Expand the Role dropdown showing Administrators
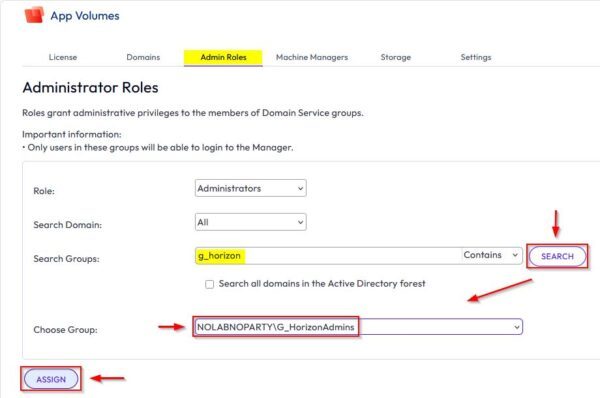The image size is (600, 398). (251, 188)
